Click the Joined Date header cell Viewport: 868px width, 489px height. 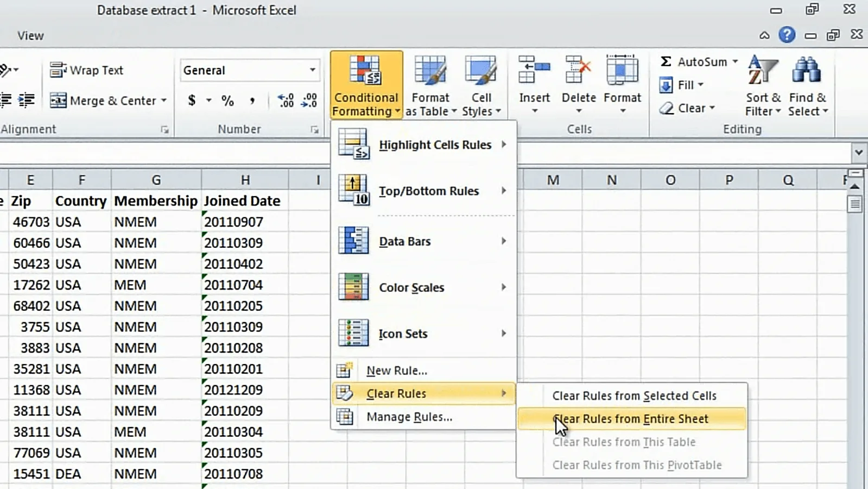[245, 201]
